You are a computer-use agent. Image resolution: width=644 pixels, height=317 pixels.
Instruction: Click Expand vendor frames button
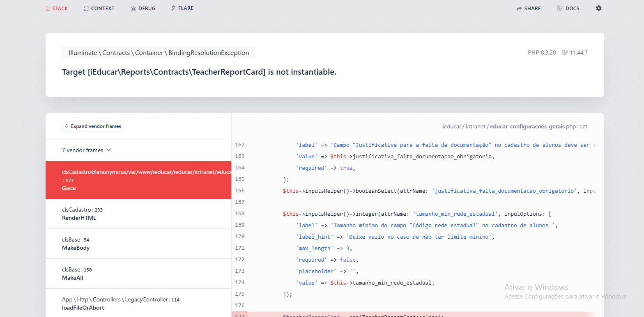(93, 126)
